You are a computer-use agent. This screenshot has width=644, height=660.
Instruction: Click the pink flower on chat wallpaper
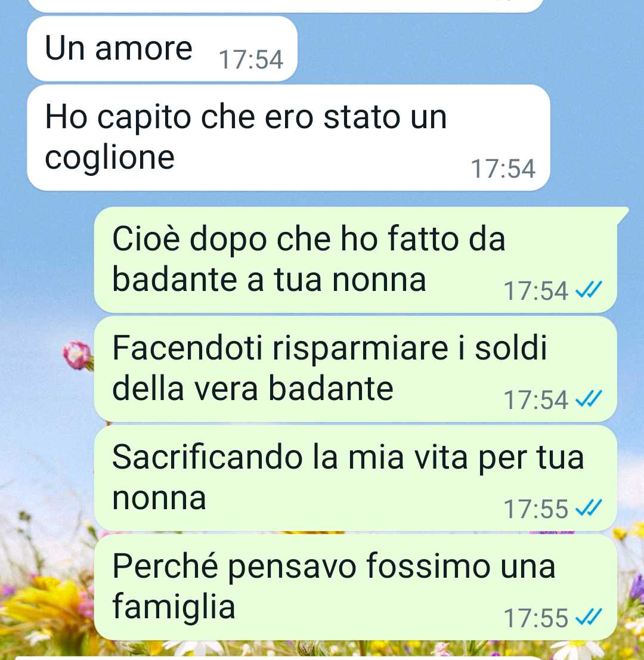pos(78,356)
